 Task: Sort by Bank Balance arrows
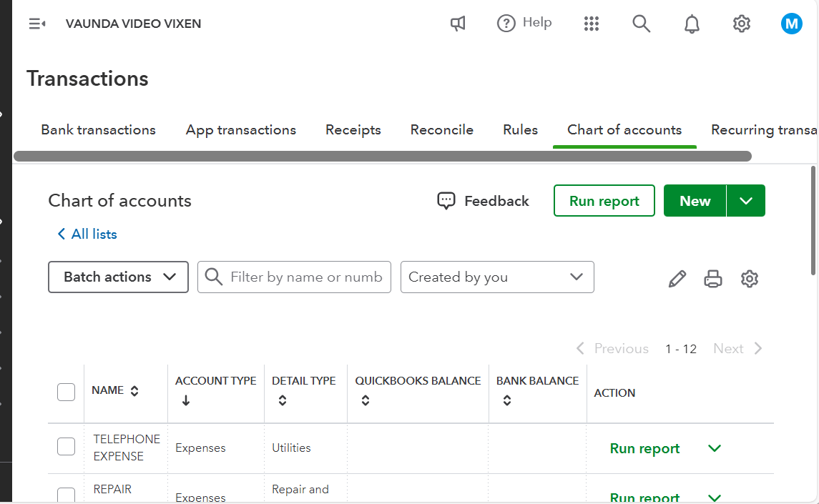506,400
